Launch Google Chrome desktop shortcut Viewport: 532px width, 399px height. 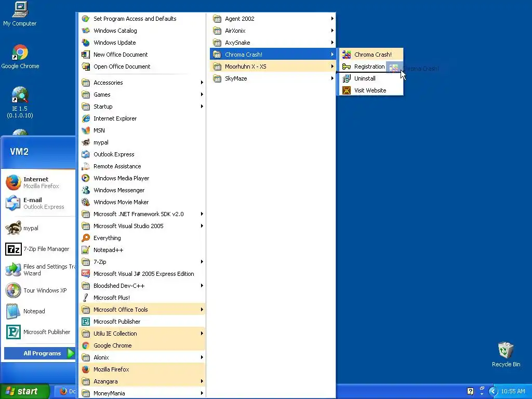click(20, 57)
